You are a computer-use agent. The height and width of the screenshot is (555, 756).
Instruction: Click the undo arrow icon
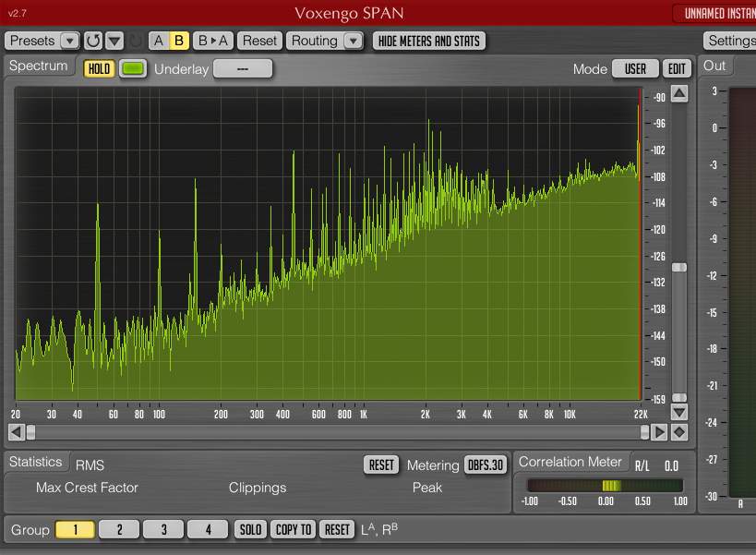(x=93, y=41)
